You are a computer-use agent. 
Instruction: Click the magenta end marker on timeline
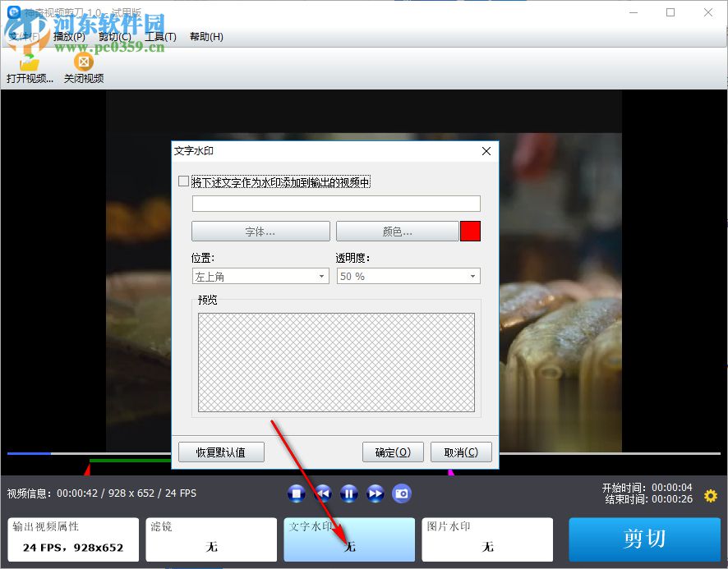pyautogui.click(x=450, y=472)
